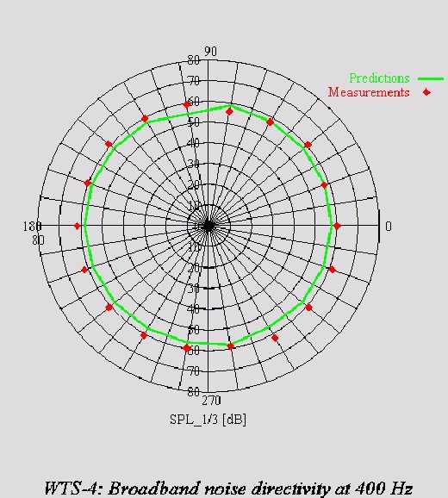Click the 70 radial label below center

pos(194,370)
